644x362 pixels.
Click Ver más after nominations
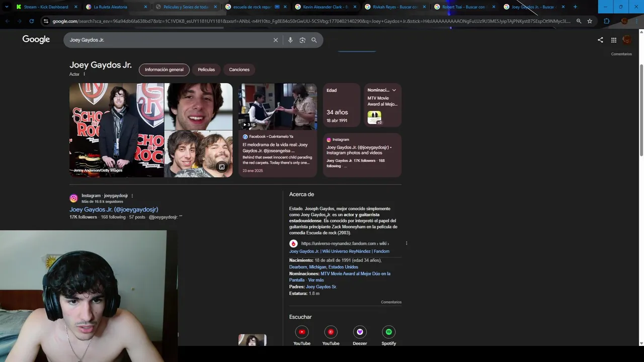point(316,280)
